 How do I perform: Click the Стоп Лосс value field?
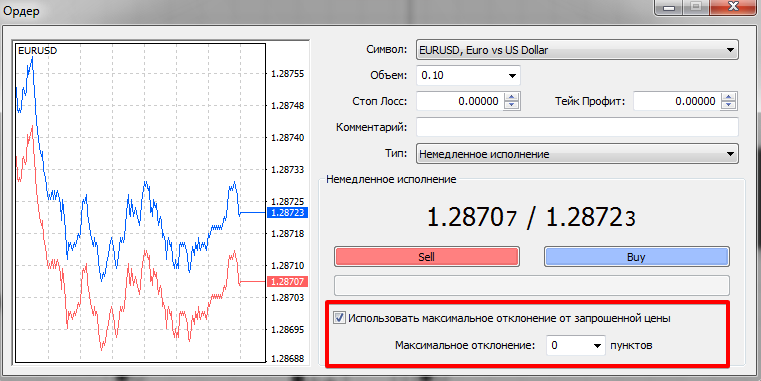pyautogui.click(x=460, y=101)
